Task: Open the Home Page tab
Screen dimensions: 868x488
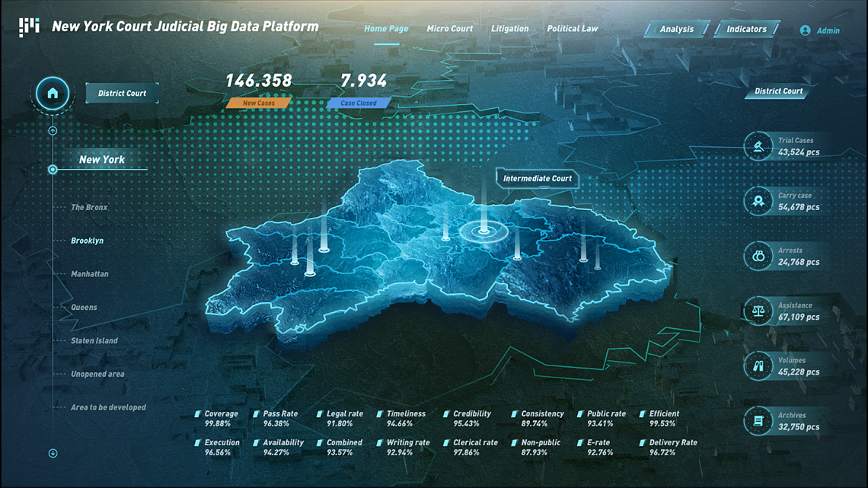Action: [386, 29]
